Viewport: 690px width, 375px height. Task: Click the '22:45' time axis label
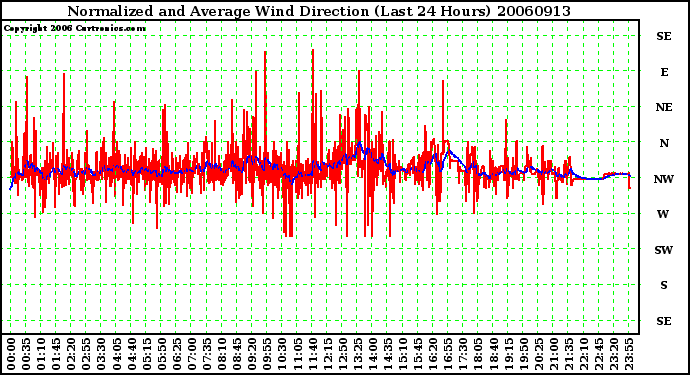tap(599, 354)
